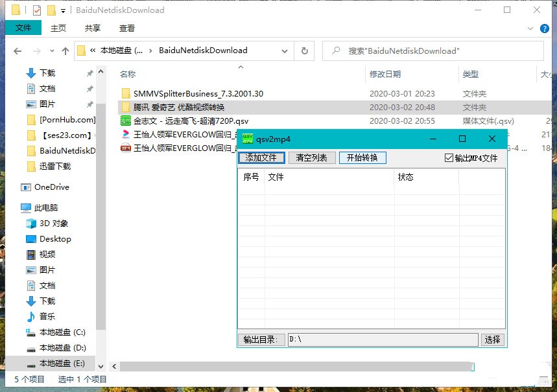Select 【ses23.com】 folder in sidebar

[61, 135]
